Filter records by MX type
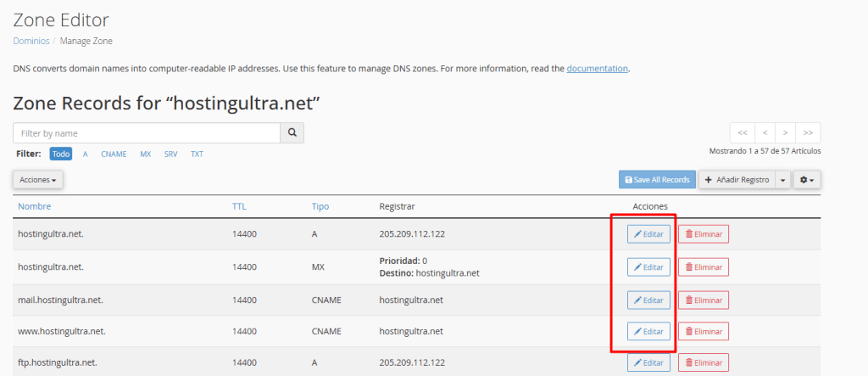 pos(146,154)
